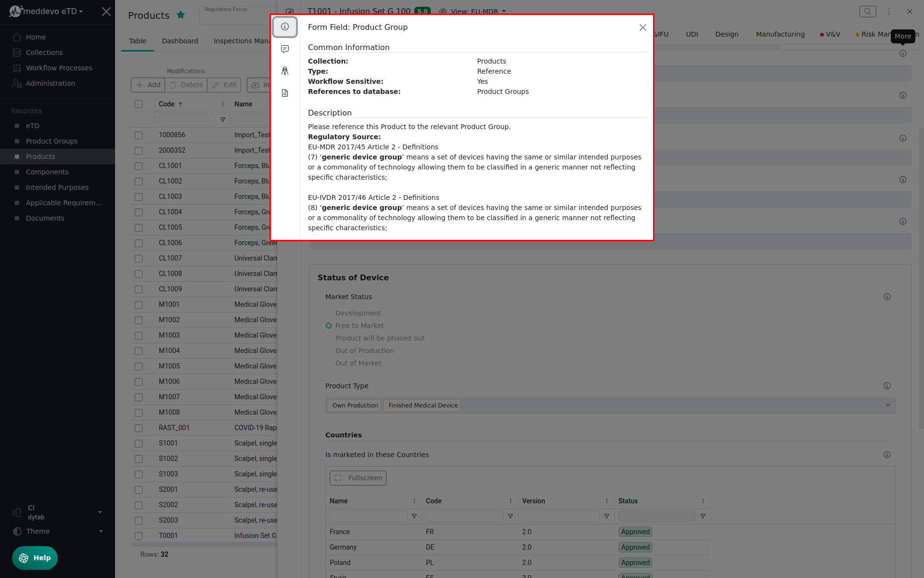
Task: Click the info icon in dialog sidebar
Action: [285, 27]
